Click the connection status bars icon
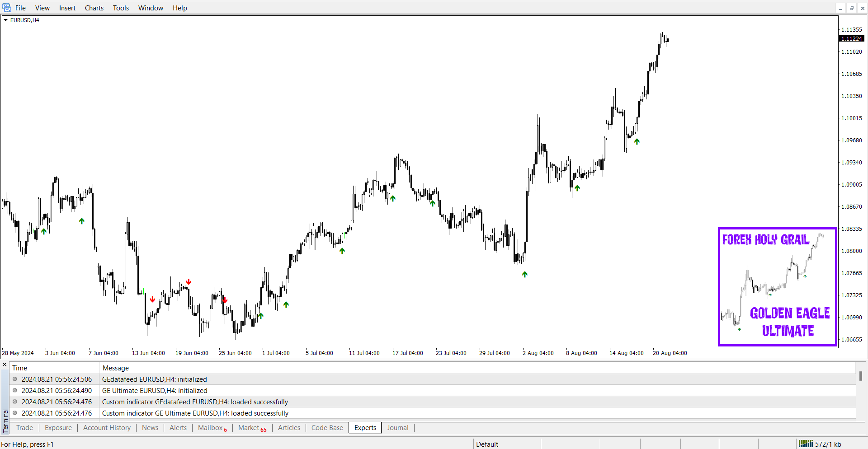This screenshot has width=868, height=449. pyautogui.click(x=805, y=444)
